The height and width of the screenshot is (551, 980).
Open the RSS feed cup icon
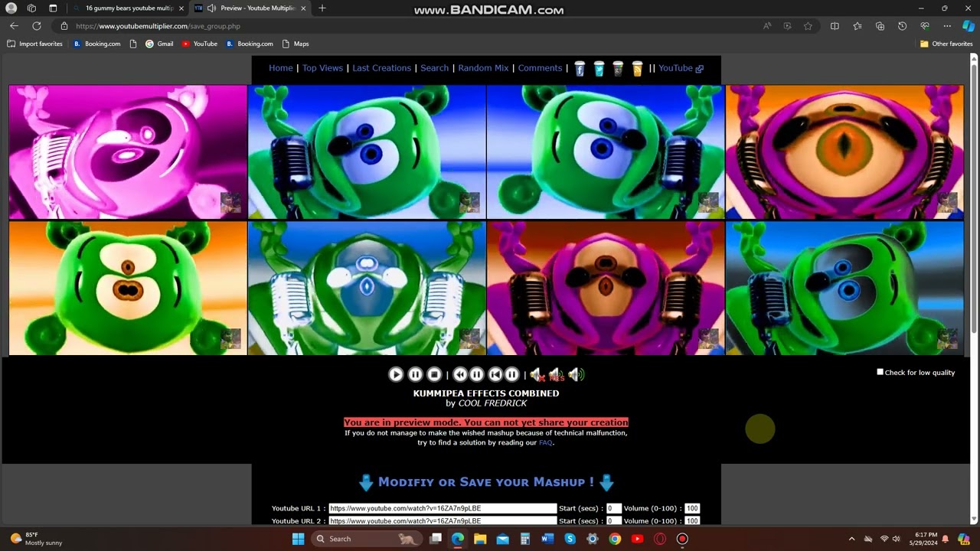click(x=637, y=69)
